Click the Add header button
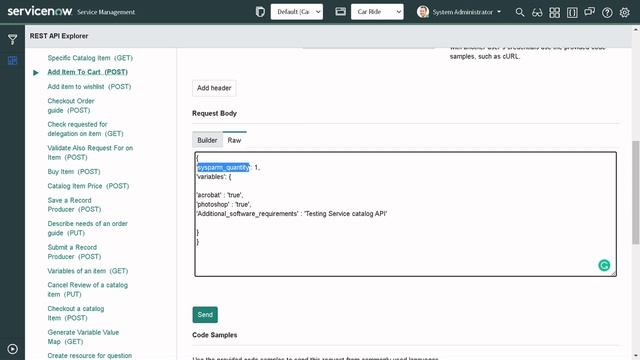 click(214, 88)
